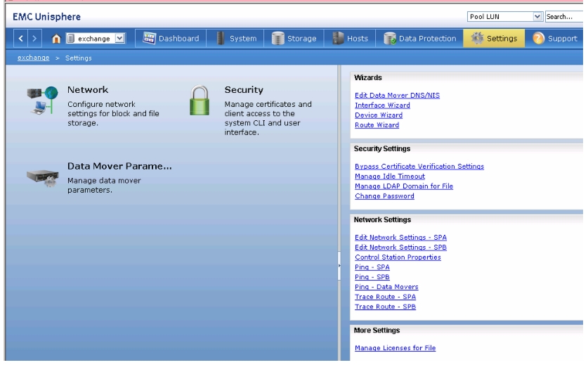Screen dimensions: 588x365
Task: Open Edit Network Settings - SPB
Action: (400, 247)
